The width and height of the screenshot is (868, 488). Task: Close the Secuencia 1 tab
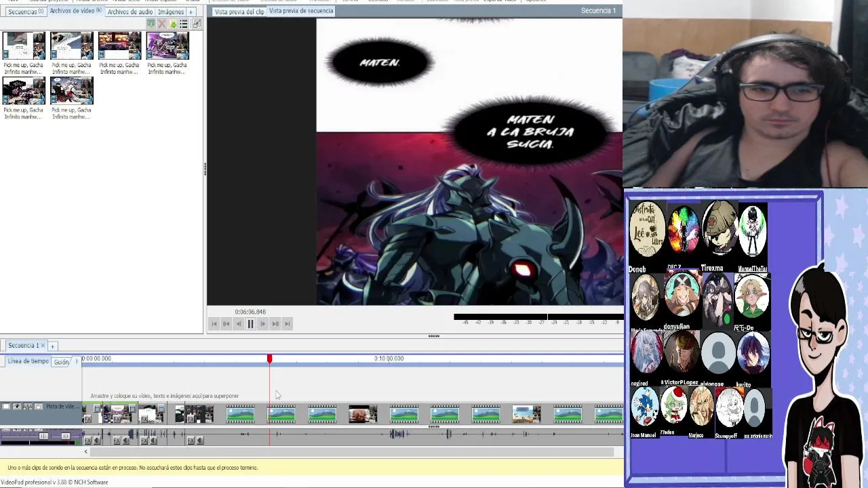[43, 346]
